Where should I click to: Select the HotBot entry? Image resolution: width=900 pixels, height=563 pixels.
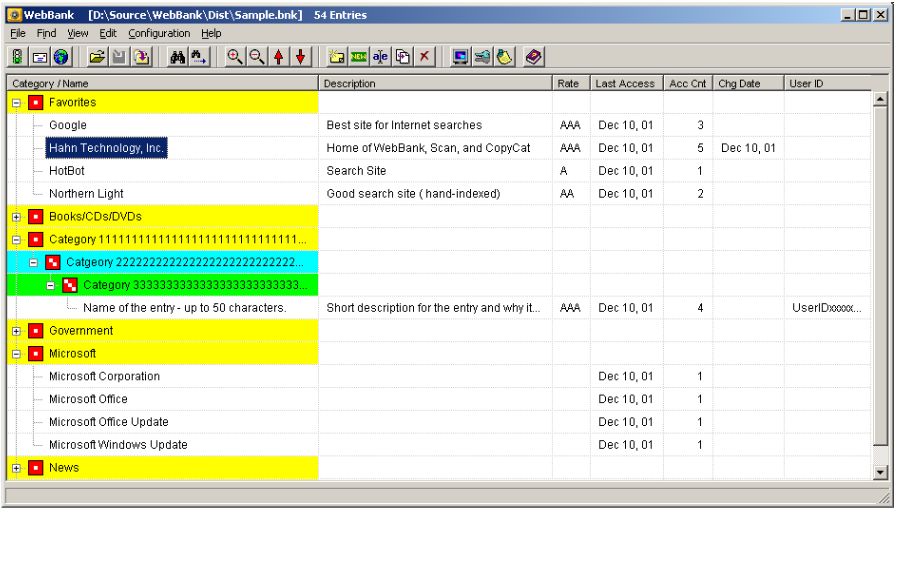pos(67,171)
